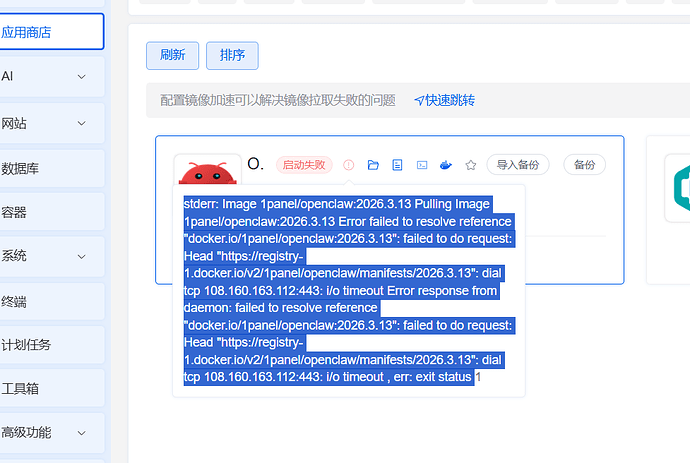Viewport: 690px width, 463px height.
Task: Click the 启动失败 status tag
Action: click(x=303, y=165)
